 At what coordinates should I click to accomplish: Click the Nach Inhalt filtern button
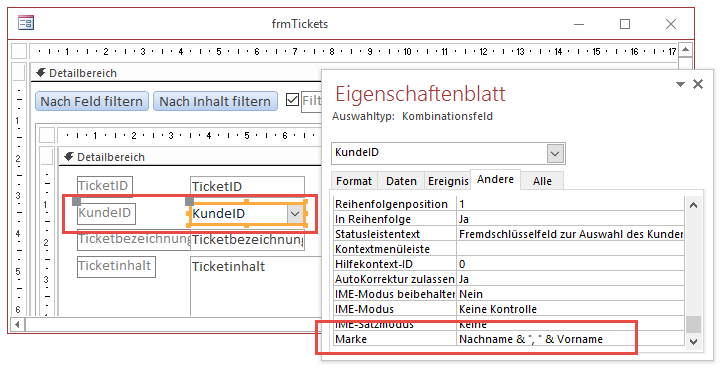point(215,101)
